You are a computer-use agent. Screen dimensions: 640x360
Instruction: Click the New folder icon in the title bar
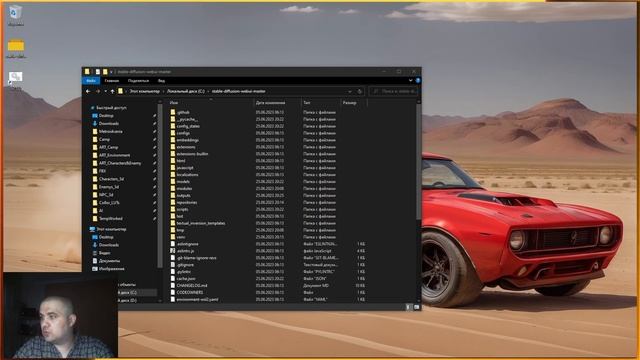(x=105, y=71)
